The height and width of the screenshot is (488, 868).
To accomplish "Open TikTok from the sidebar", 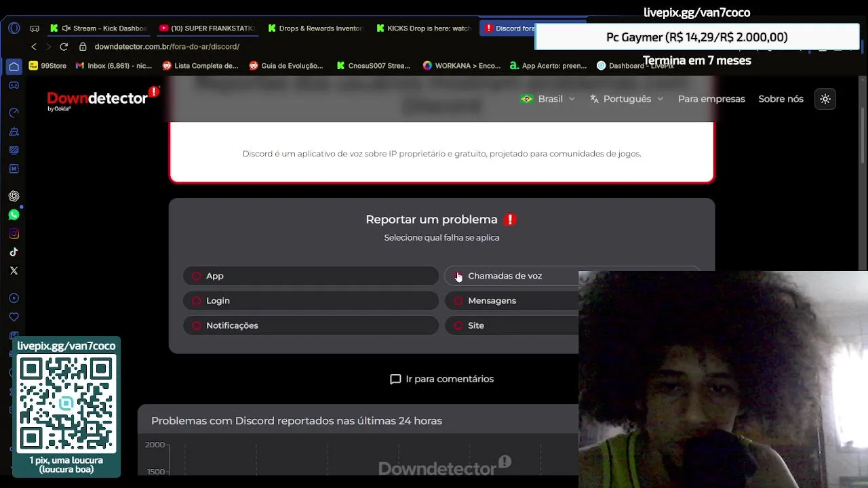I will [14, 252].
